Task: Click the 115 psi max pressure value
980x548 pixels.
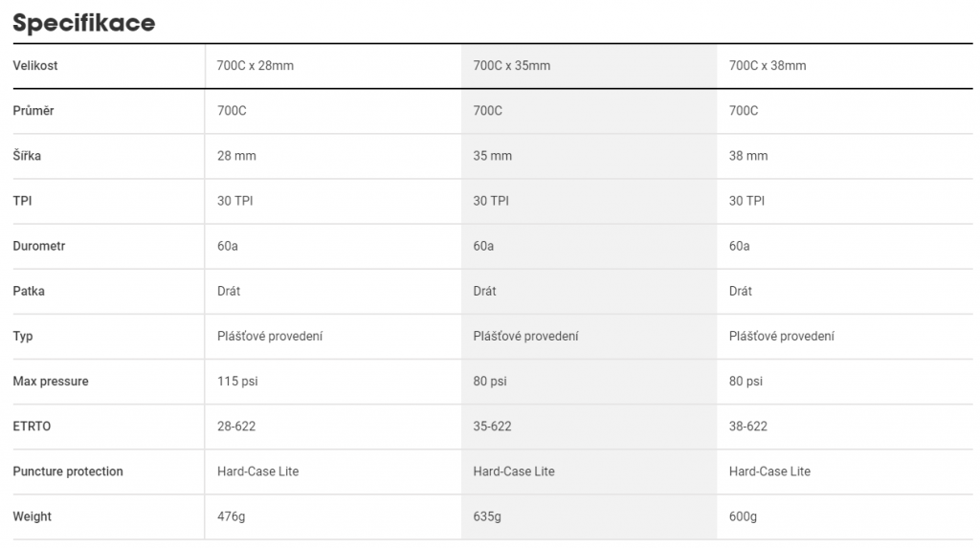Action: (237, 382)
